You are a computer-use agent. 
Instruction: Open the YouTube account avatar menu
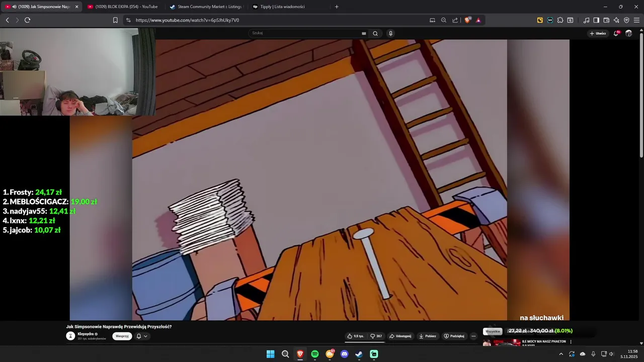[x=628, y=33]
